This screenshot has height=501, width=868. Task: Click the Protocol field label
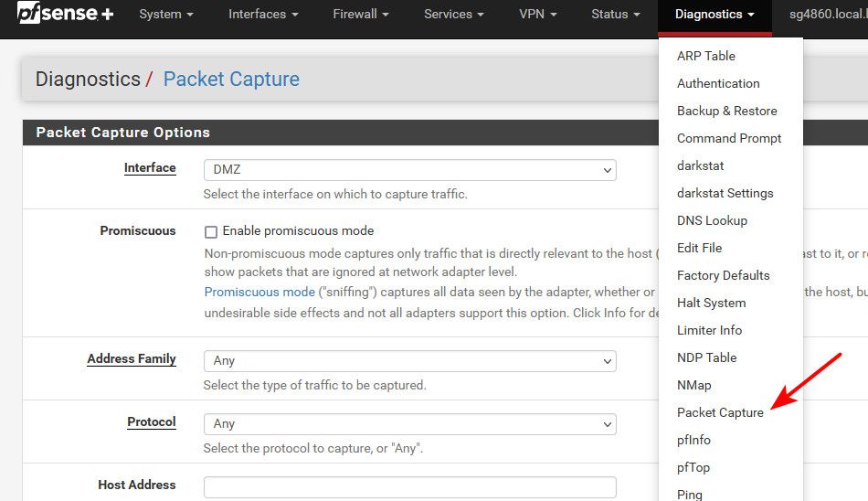click(x=152, y=422)
